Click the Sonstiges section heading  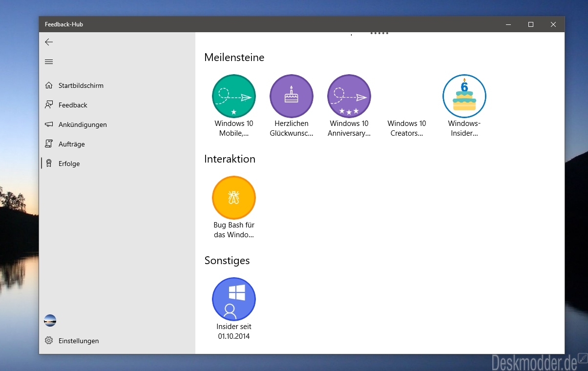coord(227,261)
